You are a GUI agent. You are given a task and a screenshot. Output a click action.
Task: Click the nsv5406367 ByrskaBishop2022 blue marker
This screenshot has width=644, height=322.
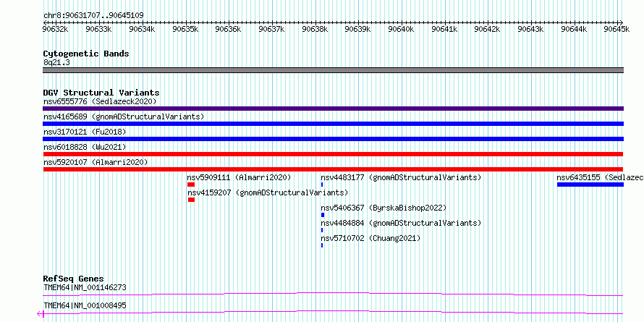click(323, 215)
